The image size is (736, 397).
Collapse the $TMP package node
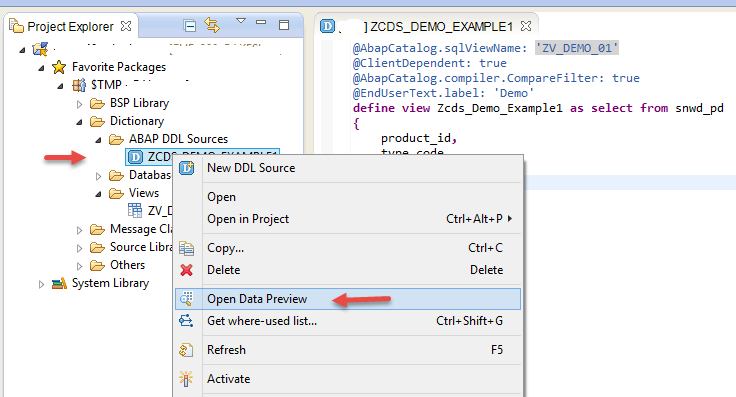[x=61, y=86]
